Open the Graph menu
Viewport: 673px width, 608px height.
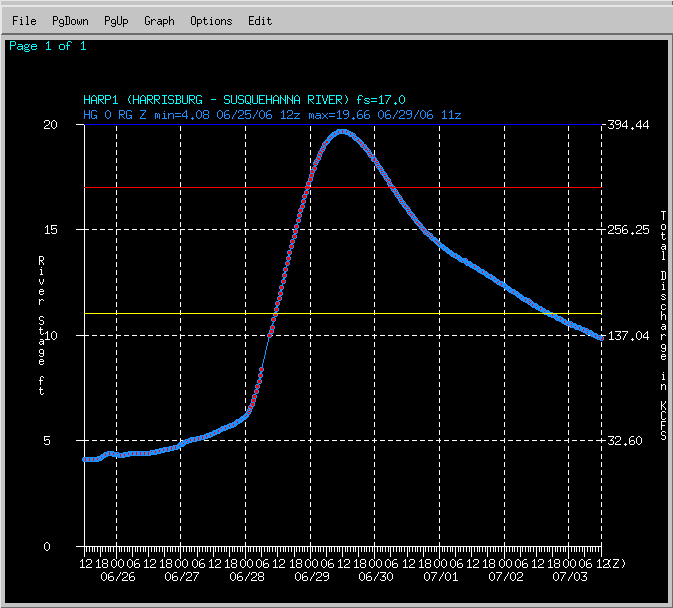coord(159,21)
